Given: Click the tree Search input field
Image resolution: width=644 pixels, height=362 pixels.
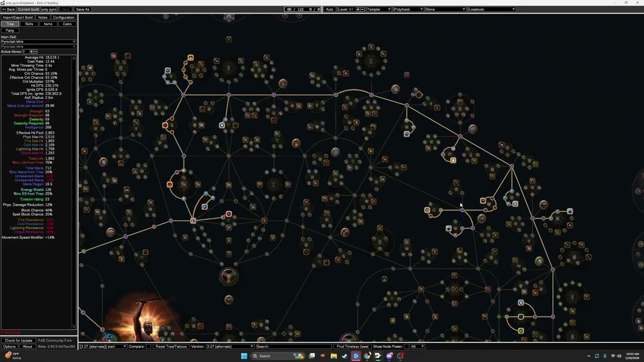Looking at the screenshot, I should [293, 346].
